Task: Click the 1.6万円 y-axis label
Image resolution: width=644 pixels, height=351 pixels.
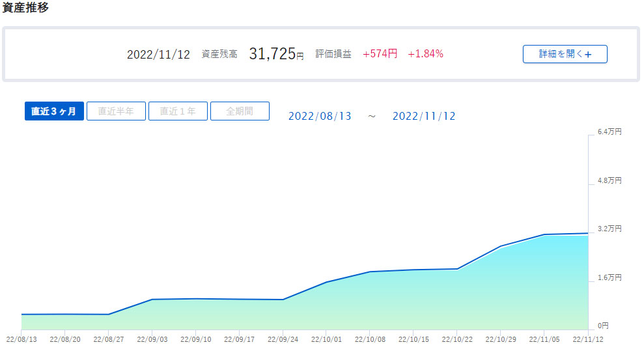Action: click(609, 277)
